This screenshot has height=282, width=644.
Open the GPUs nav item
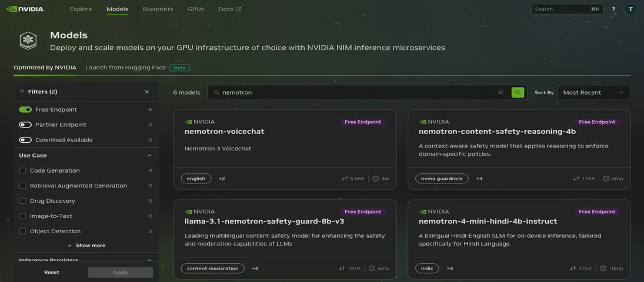click(x=196, y=9)
